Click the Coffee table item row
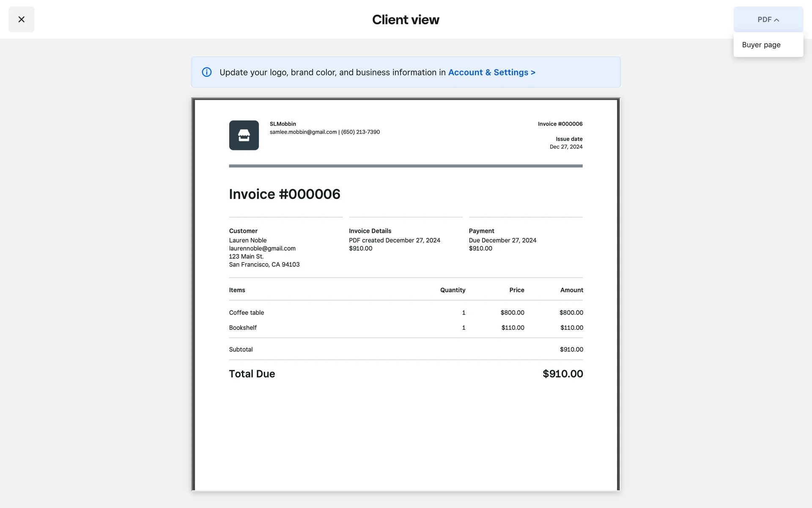The width and height of the screenshot is (812, 508). point(247,313)
